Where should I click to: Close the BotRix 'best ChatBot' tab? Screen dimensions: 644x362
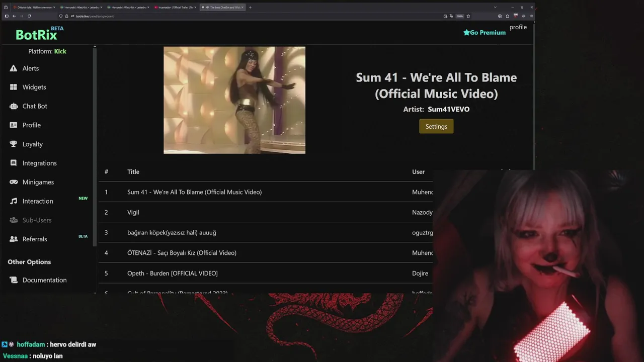(242, 8)
